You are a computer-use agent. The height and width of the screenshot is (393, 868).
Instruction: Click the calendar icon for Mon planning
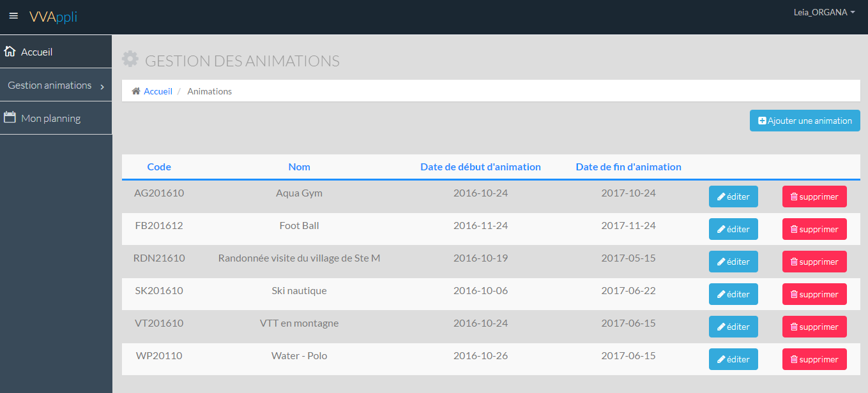point(10,117)
